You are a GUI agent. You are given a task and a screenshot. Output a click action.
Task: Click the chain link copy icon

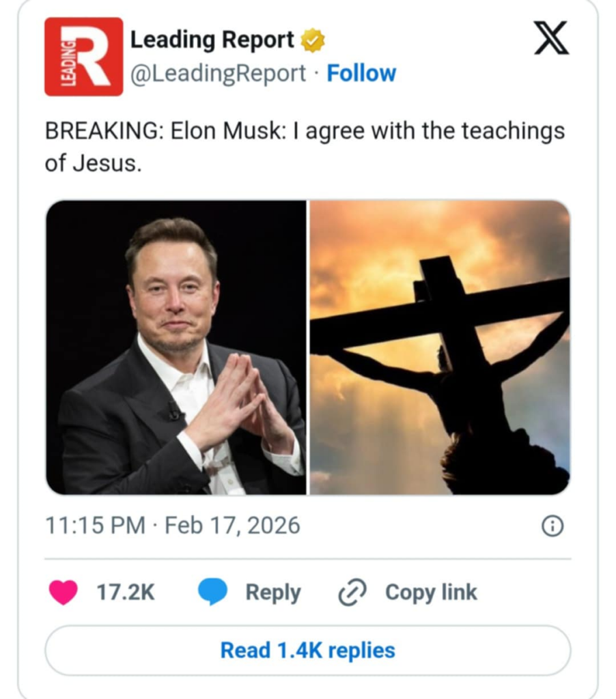click(x=352, y=592)
